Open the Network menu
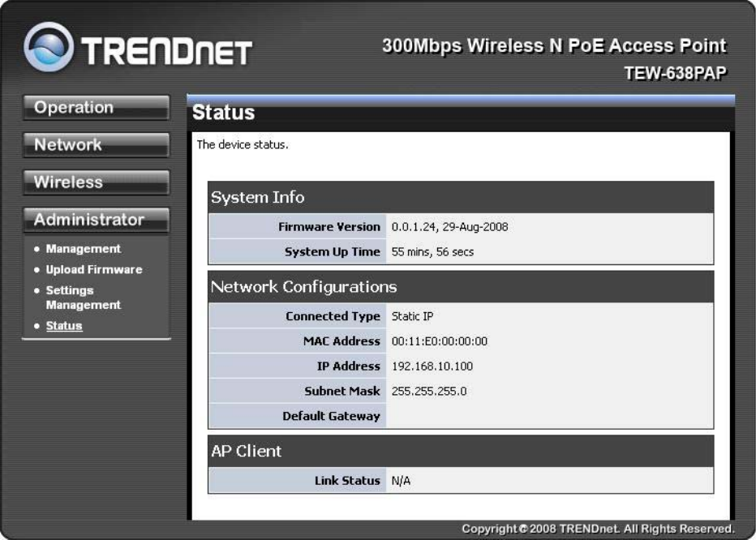756x540 pixels. [96, 144]
